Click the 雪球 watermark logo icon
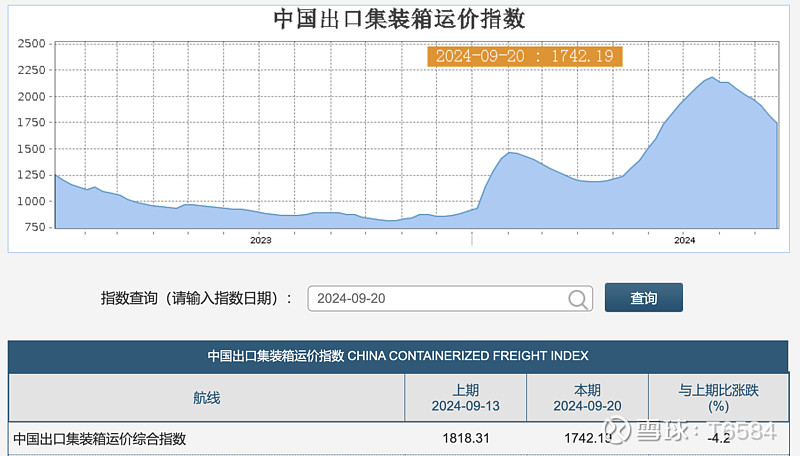 616,430
